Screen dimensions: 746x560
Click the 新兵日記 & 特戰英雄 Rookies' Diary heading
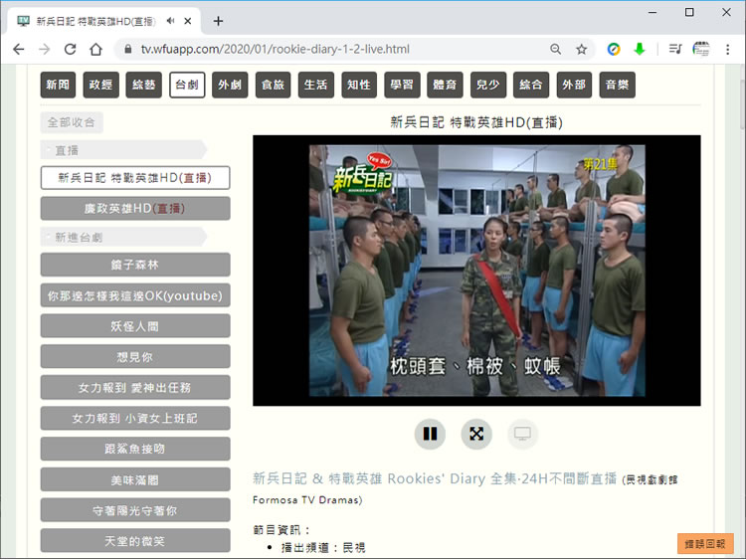pos(435,478)
